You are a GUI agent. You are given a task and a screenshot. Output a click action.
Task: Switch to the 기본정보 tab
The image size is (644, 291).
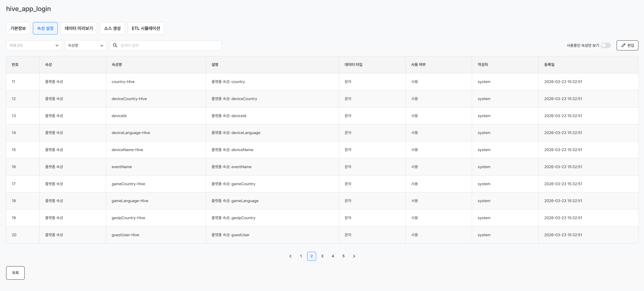click(18, 28)
